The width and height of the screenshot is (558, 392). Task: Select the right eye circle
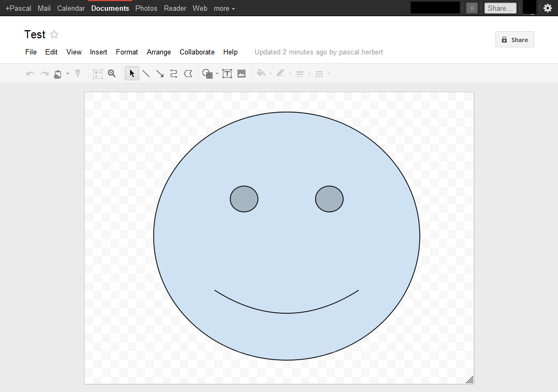tap(329, 199)
